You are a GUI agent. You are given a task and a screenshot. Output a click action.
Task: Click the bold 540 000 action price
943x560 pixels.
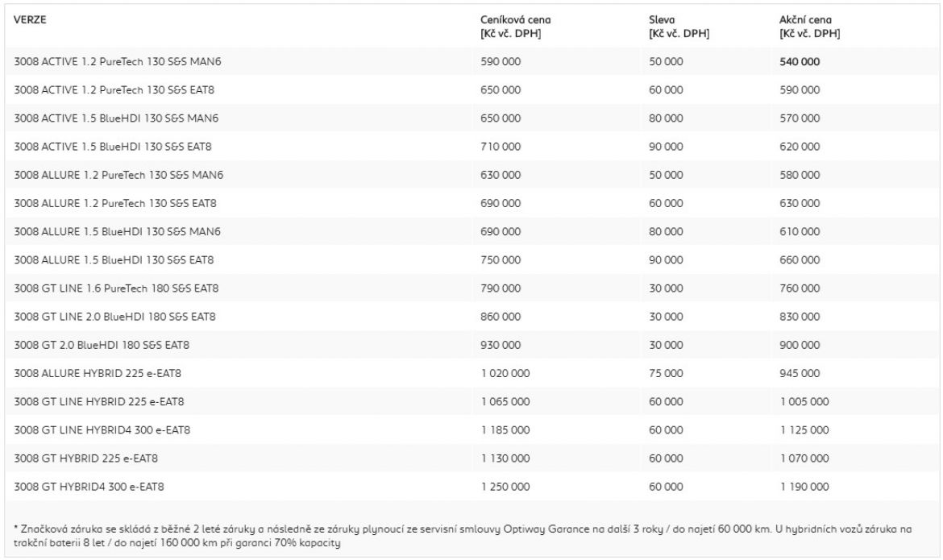pos(800,62)
